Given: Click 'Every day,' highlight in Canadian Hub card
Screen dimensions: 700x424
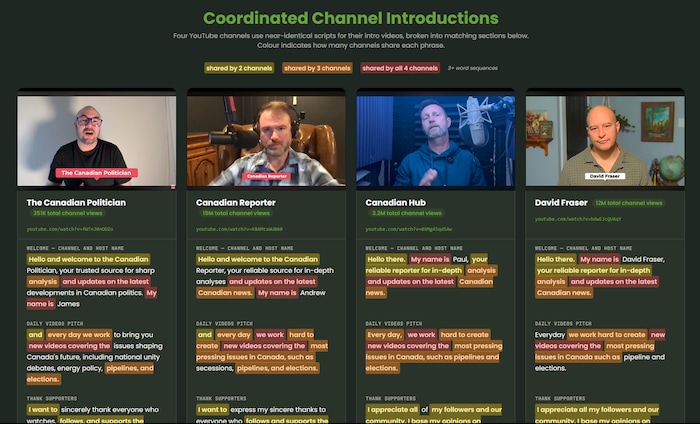Looking at the screenshot, I should point(384,335).
